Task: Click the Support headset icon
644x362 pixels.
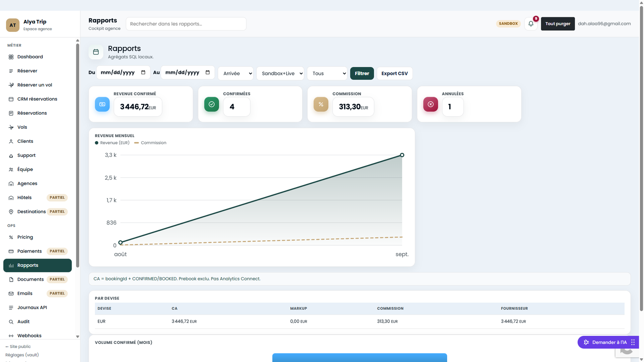Action: coord(11,156)
